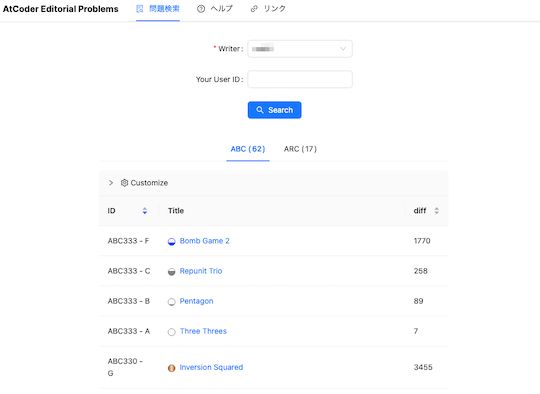Screen dimensions: 540x394
Task: Open the Three Threes problem link
Action: (203, 331)
